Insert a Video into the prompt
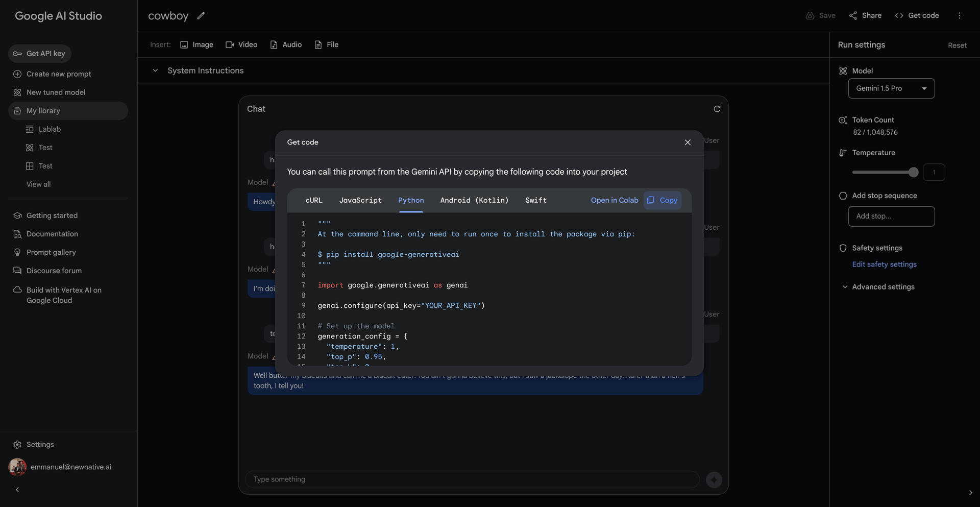The image size is (980, 507). (x=241, y=45)
